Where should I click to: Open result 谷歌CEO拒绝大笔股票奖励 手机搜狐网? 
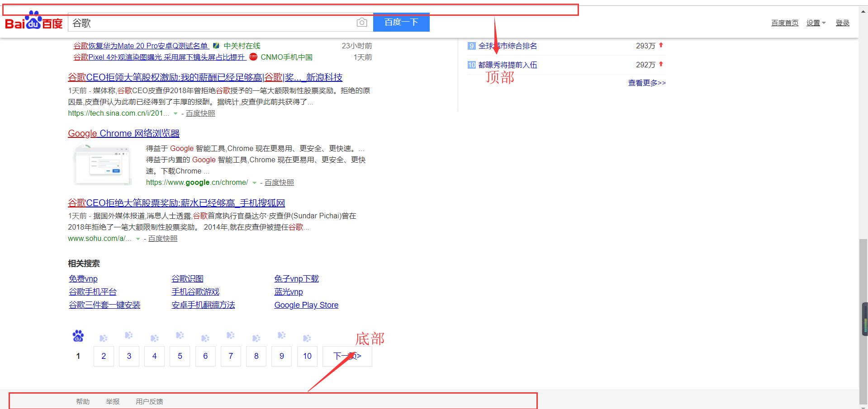[176, 203]
